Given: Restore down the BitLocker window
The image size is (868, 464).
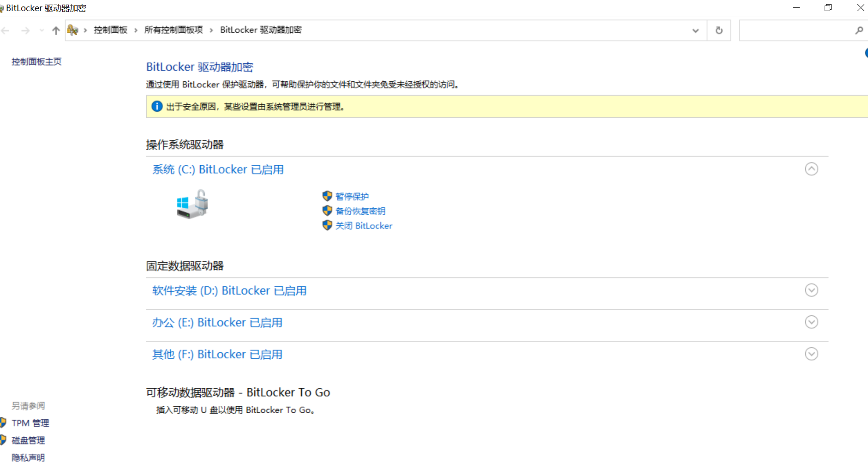Looking at the screenshot, I should [828, 8].
